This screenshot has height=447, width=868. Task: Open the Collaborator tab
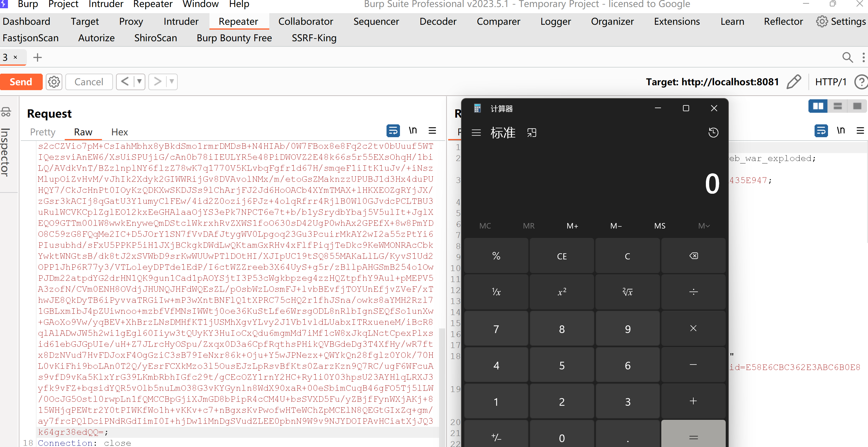pos(305,22)
